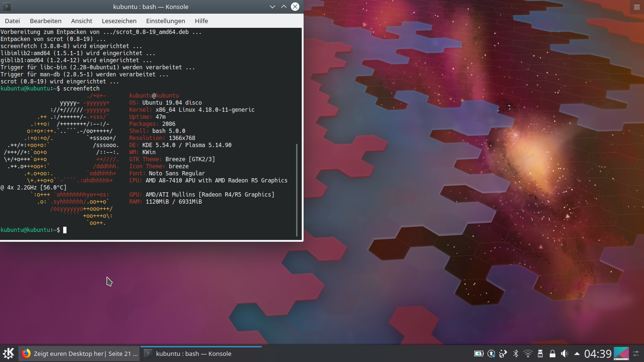
Task: Open the desktop toolbox hamburger at top-right
Action: click(x=637, y=7)
